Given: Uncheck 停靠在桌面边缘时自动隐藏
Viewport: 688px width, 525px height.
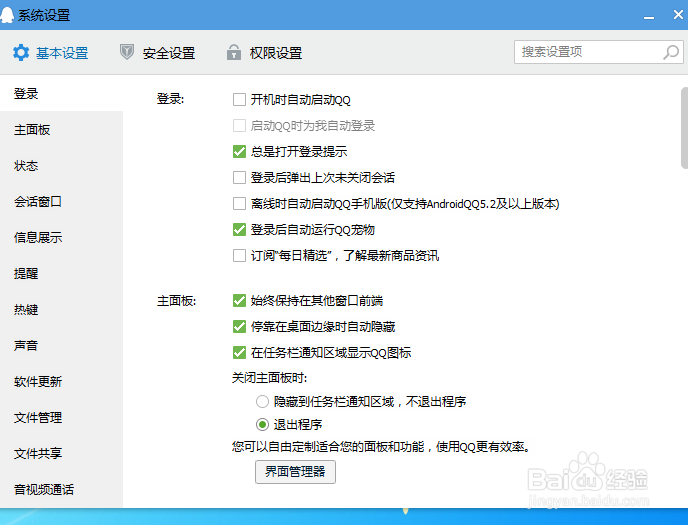Looking at the screenshot, I should click(239, 326).
